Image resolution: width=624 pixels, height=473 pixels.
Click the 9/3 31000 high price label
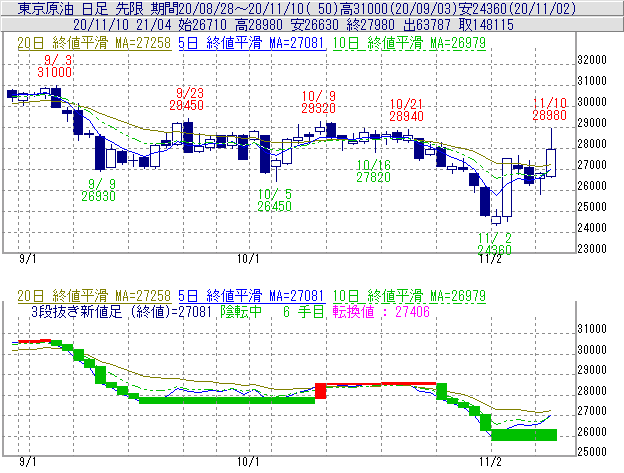tap(55, 66)
